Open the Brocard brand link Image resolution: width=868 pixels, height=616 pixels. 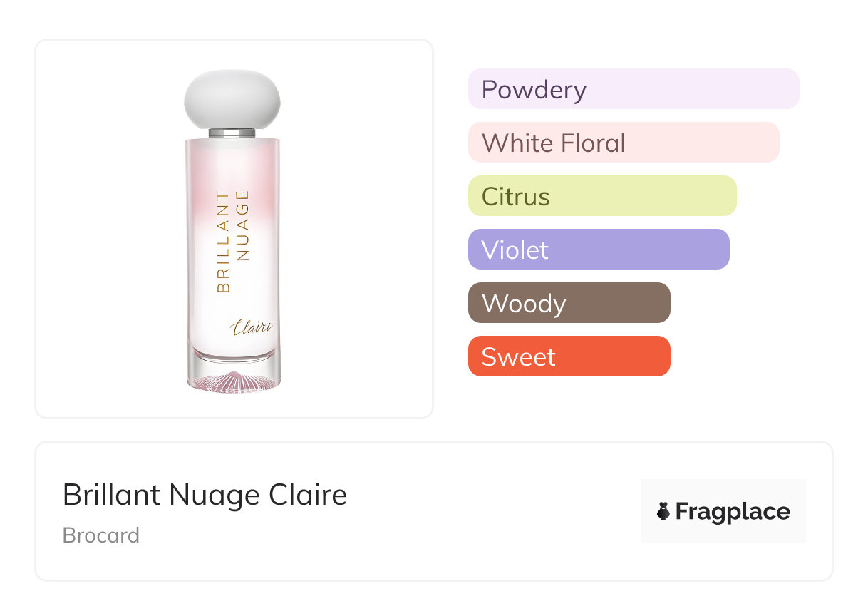pos(101,535)
